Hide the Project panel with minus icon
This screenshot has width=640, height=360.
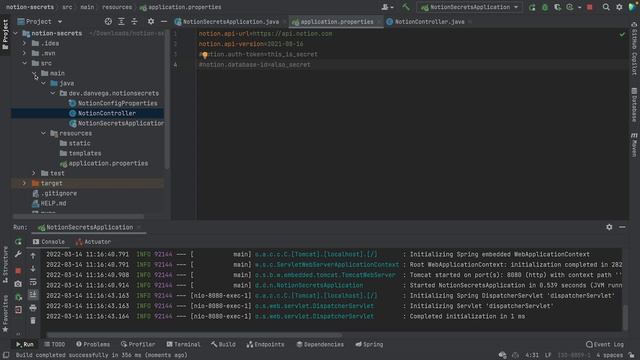point(164,21)
